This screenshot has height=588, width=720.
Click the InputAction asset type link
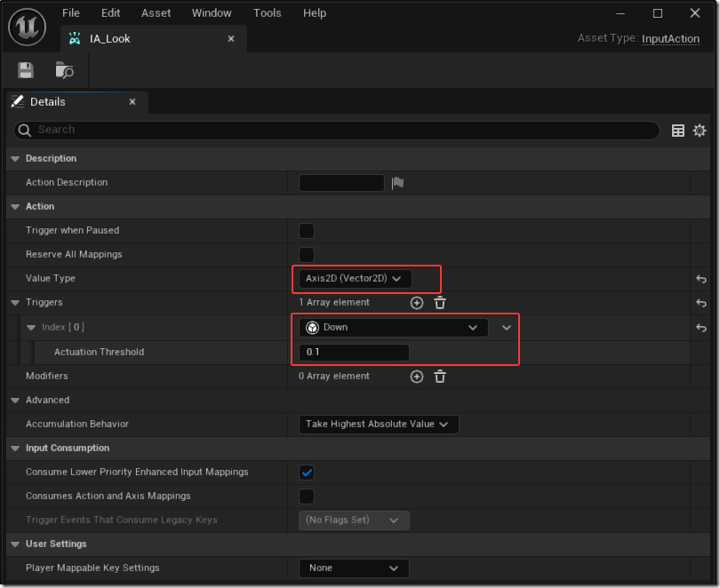tap(670, 39)
